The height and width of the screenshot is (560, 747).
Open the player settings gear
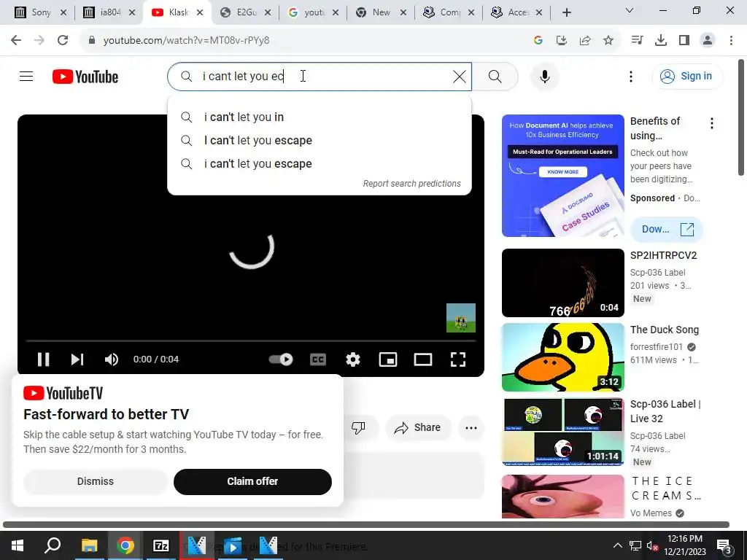coord(352,359)
